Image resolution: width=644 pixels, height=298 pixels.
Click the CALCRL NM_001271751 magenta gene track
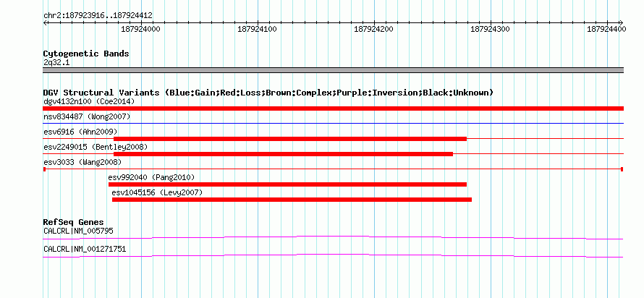pos(333,256)
